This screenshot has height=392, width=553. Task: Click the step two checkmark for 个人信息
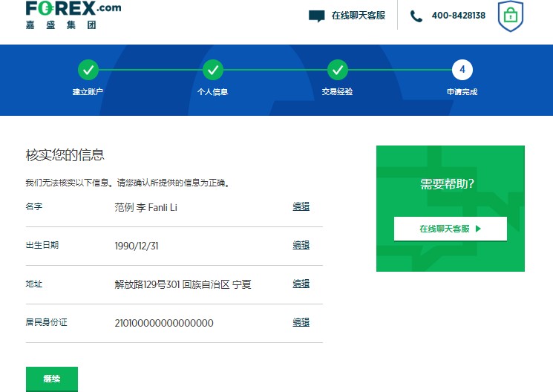point(213,70)
